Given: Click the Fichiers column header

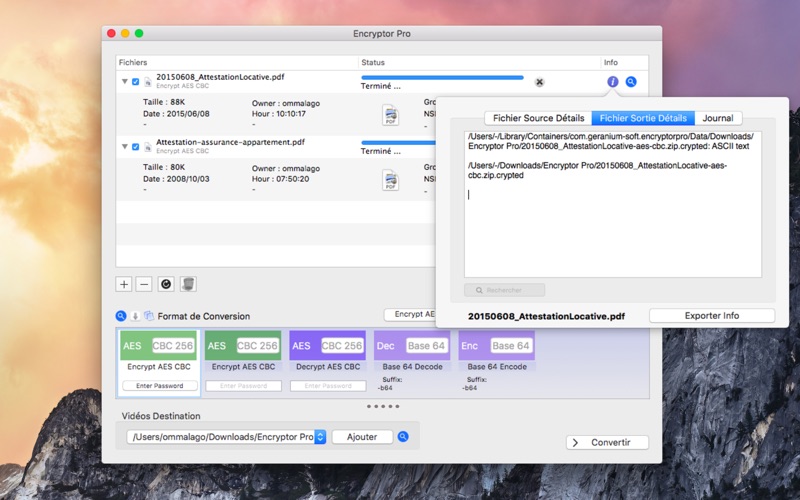Looking at the screenshot, I should point(237,62).
